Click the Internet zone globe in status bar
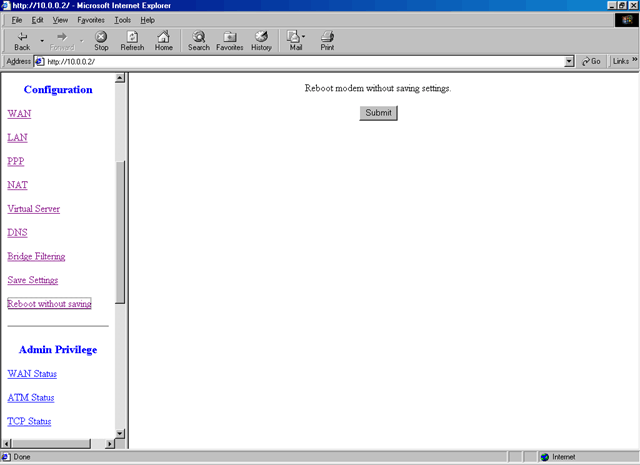Screen dimensions: 640x465 click(x=545, y=457)
